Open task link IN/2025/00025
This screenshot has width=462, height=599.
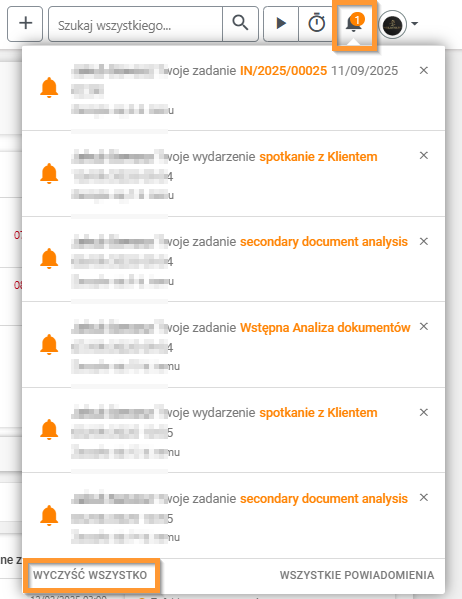[x=284, y=71]
